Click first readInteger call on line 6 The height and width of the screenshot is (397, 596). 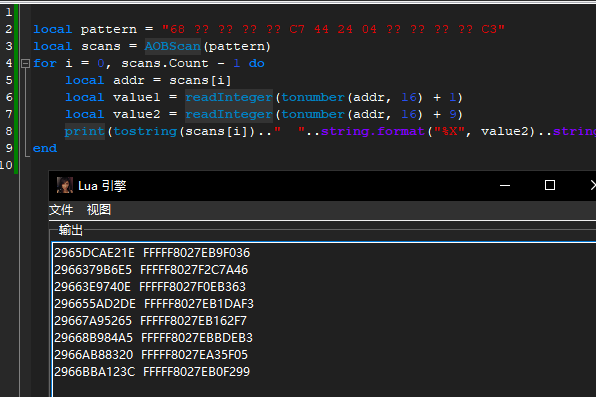pos(229,97)
